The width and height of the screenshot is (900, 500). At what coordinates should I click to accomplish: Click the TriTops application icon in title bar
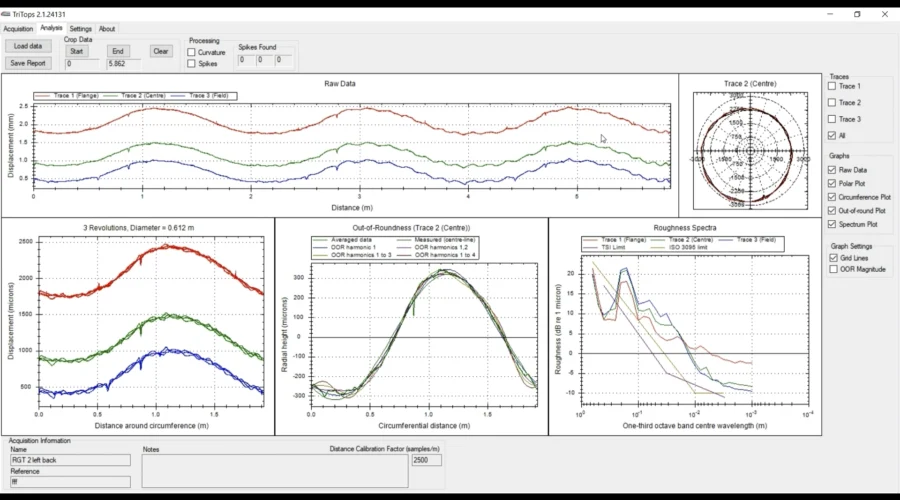click(x=5, y=15)
